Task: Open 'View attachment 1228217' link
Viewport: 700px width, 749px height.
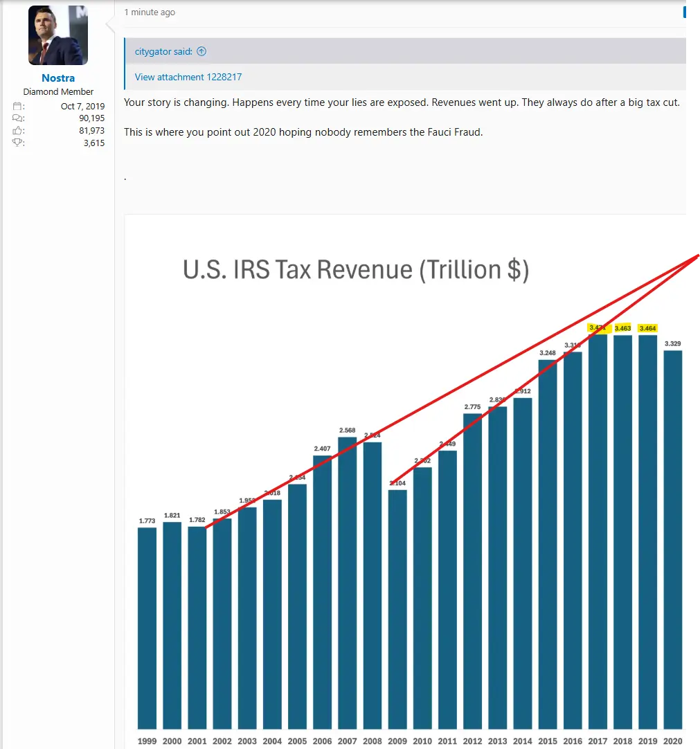Action: pos(188,77)
